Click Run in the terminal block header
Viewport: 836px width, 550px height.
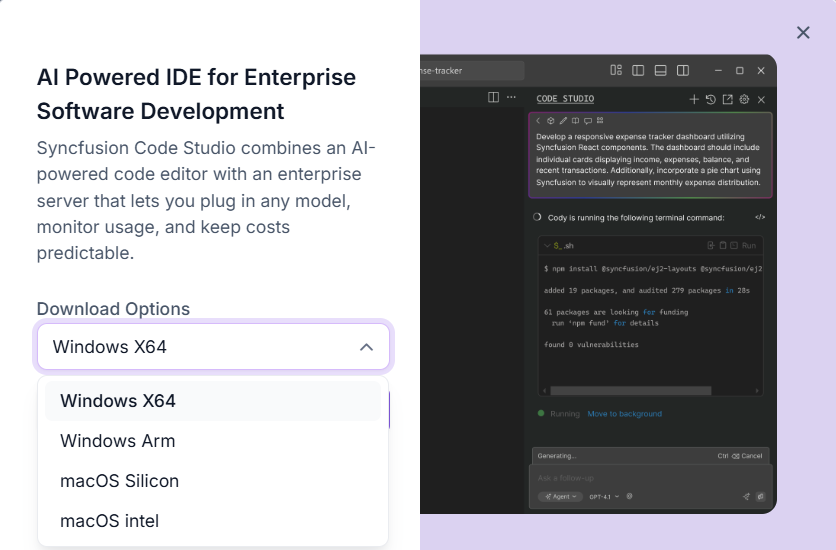point(749,246)
